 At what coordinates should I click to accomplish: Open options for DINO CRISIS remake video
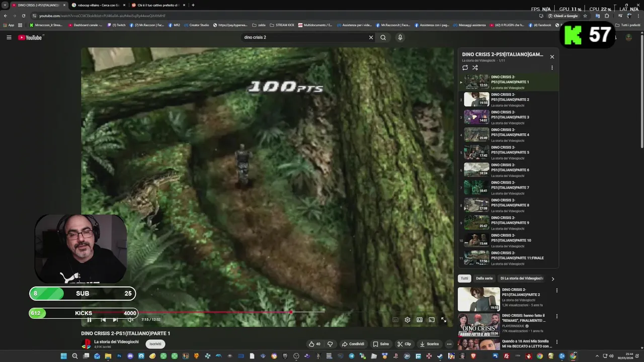click(556, 316)
